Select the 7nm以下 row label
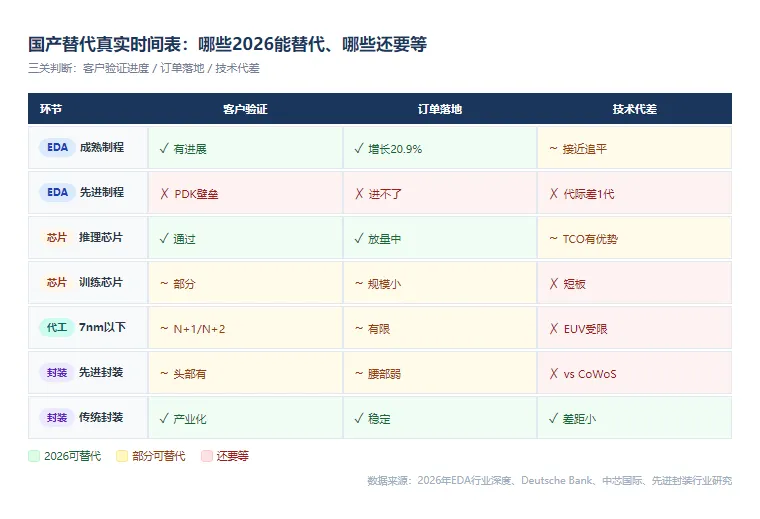The height and width of the screenshot is (519, 760). (x=102, y=328)
